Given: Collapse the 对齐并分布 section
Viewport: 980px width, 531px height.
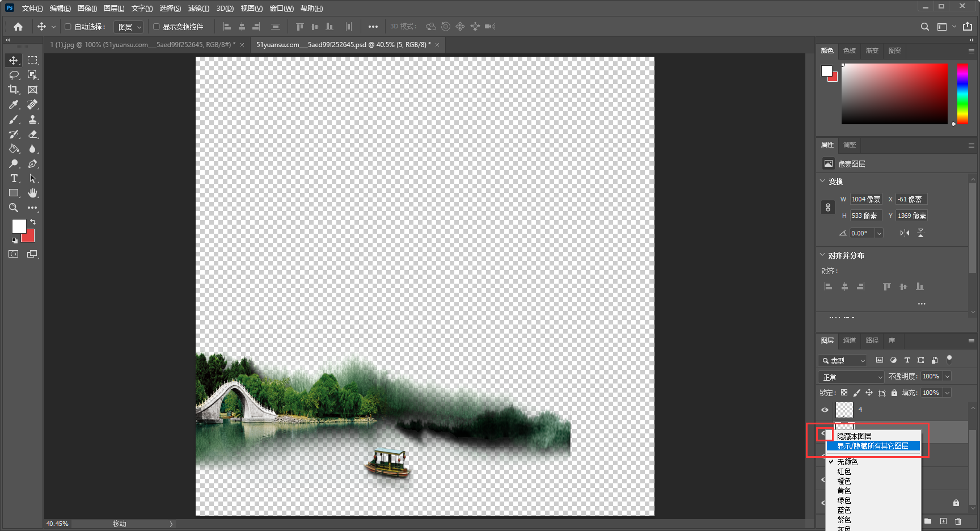Looking at the screenshot, I should 822,255.
